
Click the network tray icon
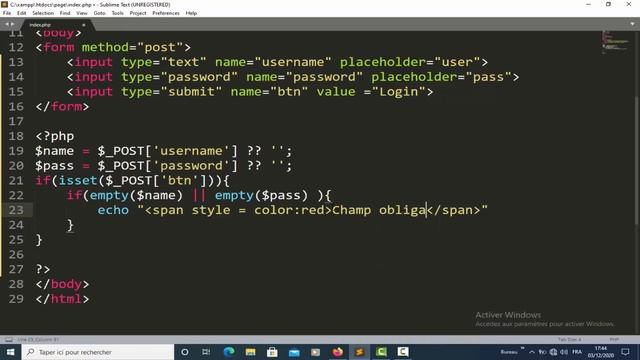click(x=553, y=352)
